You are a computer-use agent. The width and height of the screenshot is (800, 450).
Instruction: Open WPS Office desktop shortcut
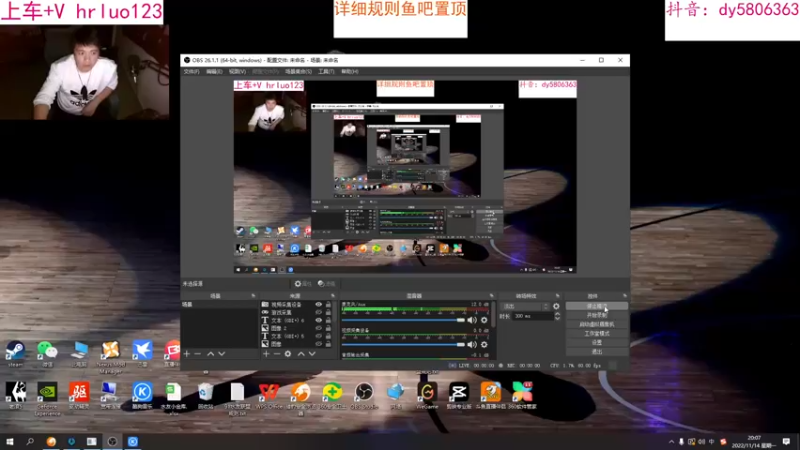click(x=269, y=396)
